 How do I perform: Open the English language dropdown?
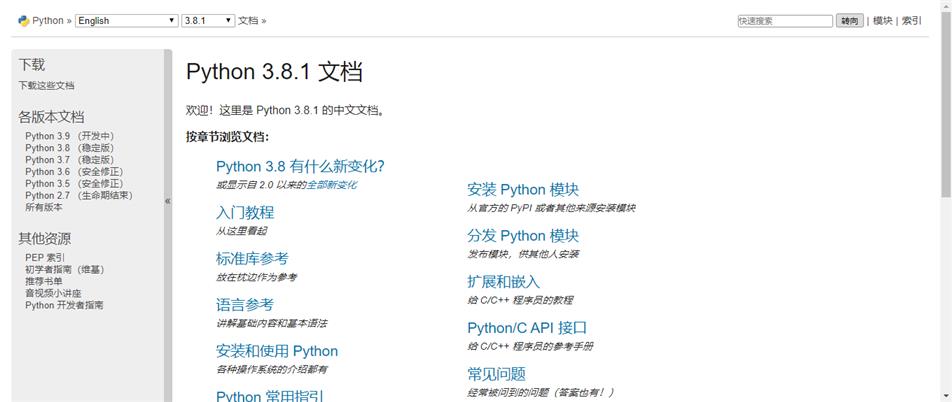pos(127,21)
